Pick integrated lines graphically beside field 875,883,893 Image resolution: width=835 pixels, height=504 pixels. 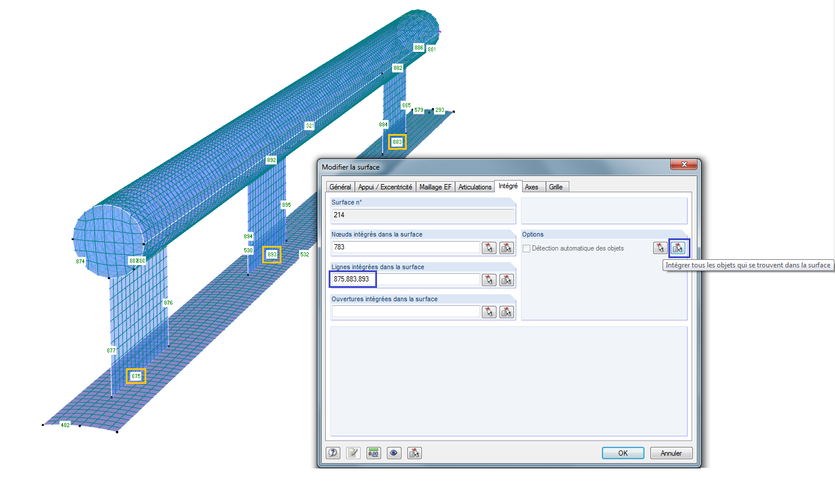click(x=489, y=280)
